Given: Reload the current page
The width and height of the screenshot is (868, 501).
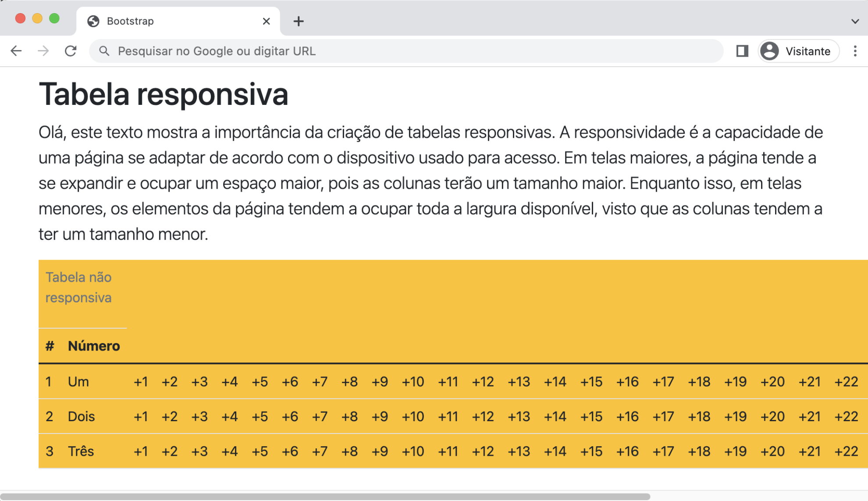Looking at the screenshot, I should 71,51.
